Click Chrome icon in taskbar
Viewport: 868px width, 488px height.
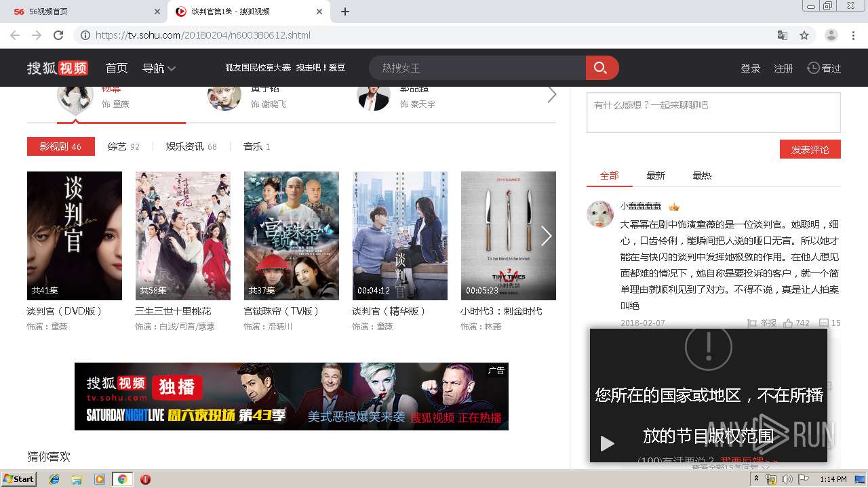(122, 479)
